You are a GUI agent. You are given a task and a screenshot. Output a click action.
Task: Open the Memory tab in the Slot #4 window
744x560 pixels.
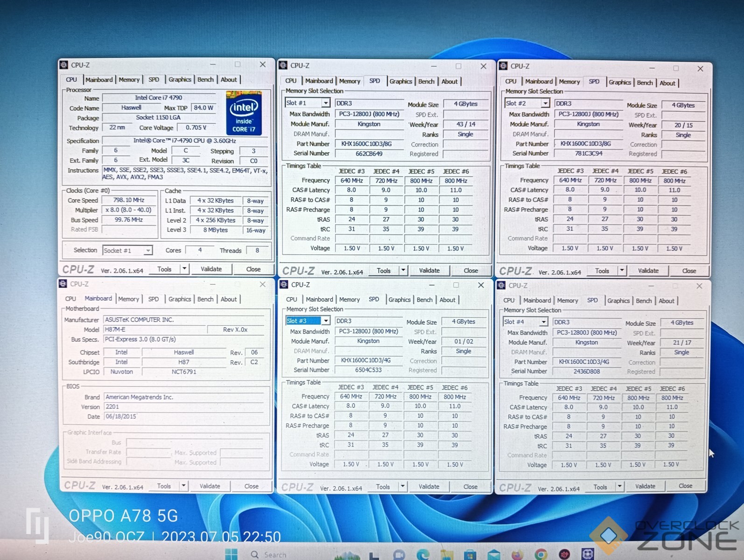click(x=568, y=301)
